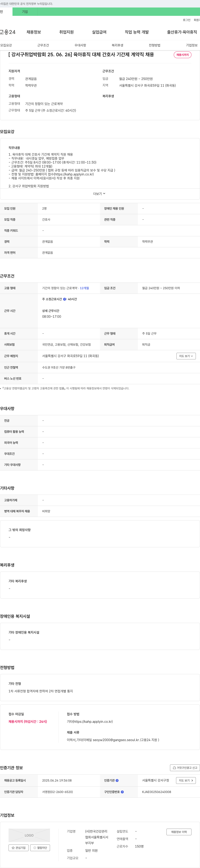Open the 기업 top tab

tap(25, 11)
